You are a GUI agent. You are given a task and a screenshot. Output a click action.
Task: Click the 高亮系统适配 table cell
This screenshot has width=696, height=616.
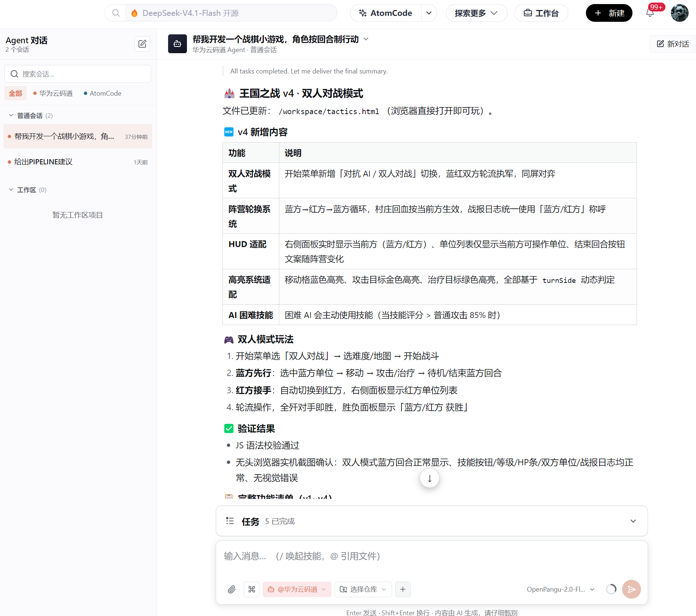coord(250,287)
